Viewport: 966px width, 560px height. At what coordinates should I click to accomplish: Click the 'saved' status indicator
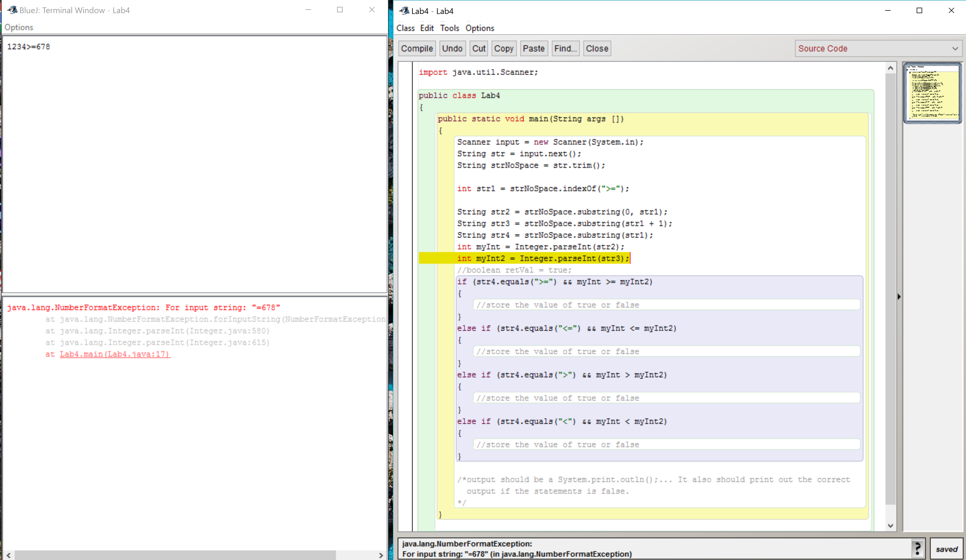click(947, 549)
